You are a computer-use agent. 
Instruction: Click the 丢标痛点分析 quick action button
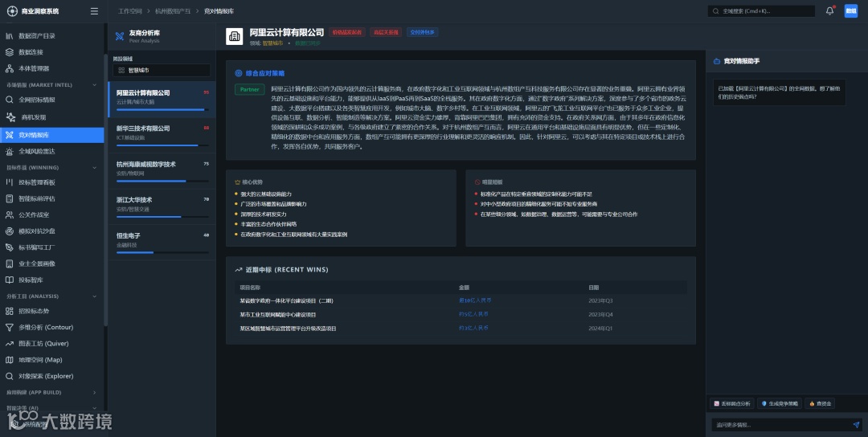coord(732,404)
